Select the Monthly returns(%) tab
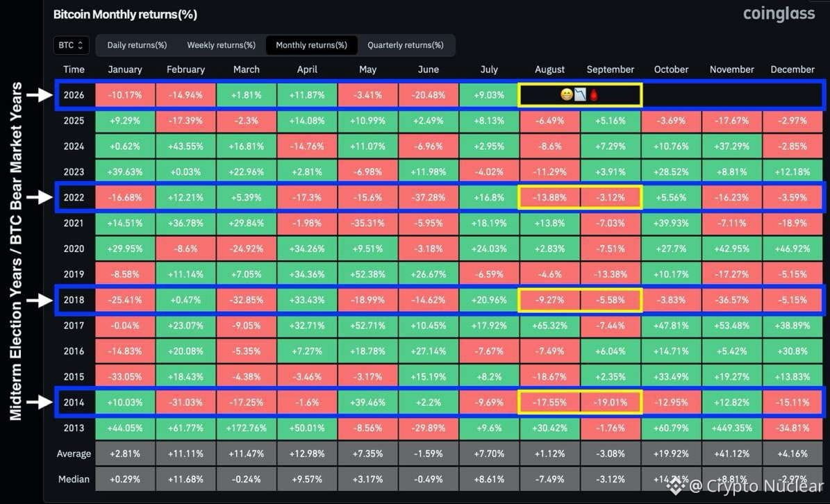Image resolution: width=830 pixels, height=504 pixels. [311, 45]
